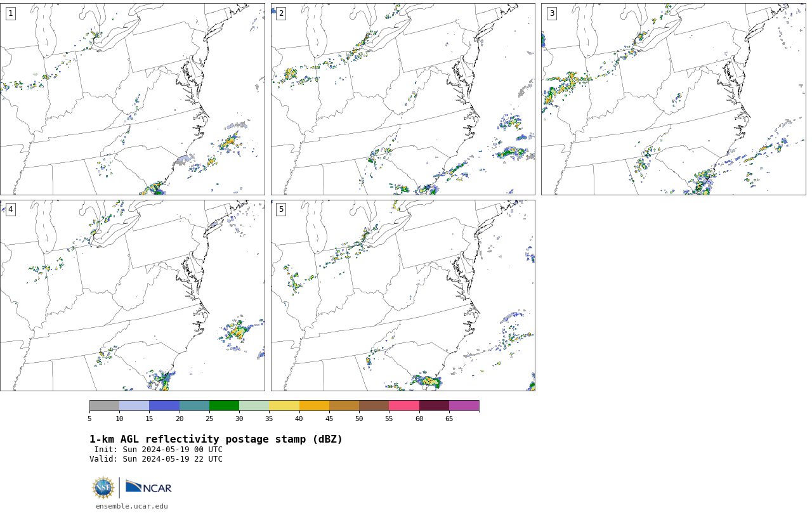The height and width of the screenshot is (513, 812).
Task: Click the dark brown 50-55 dBZ swatch
Action: point(374,406)
